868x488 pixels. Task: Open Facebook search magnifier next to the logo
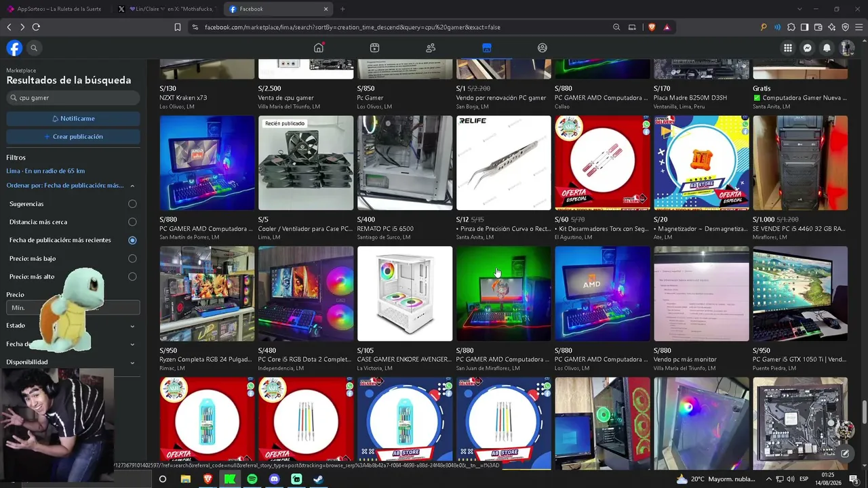coord(34,48)
